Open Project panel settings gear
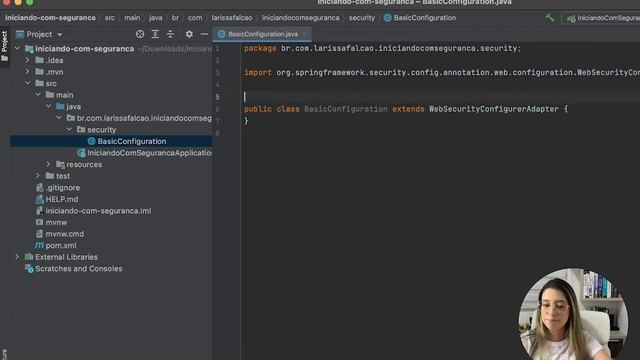640x360 pixels. click(189, 34)
